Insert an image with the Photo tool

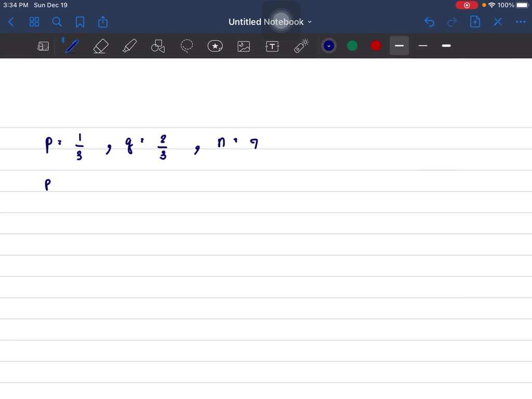[x=243, y=46]
